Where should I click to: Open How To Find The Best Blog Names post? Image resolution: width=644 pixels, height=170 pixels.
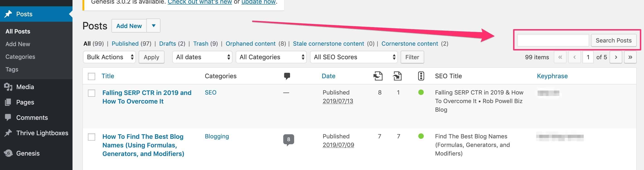pyautogui.click(x=143, y=145)
